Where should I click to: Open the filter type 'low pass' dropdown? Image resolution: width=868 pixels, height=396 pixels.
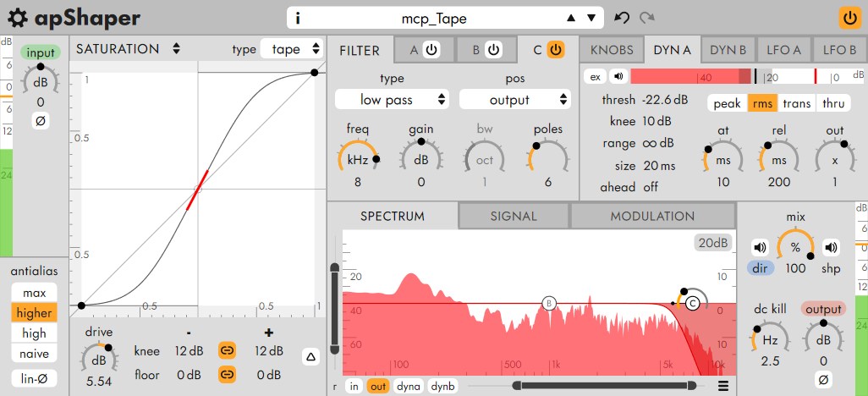point(392,100)
